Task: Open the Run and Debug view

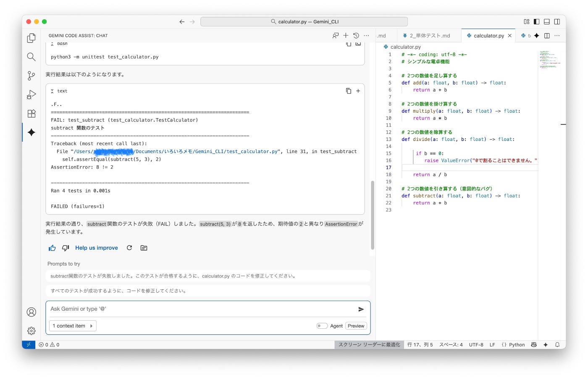Action: click(x=31, y=95)
